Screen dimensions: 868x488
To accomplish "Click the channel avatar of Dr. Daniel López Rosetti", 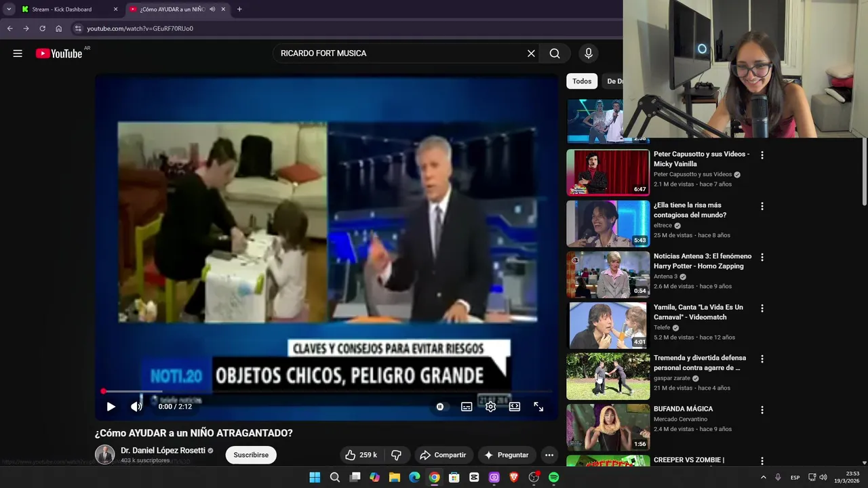I will click(x=104, y=455).
